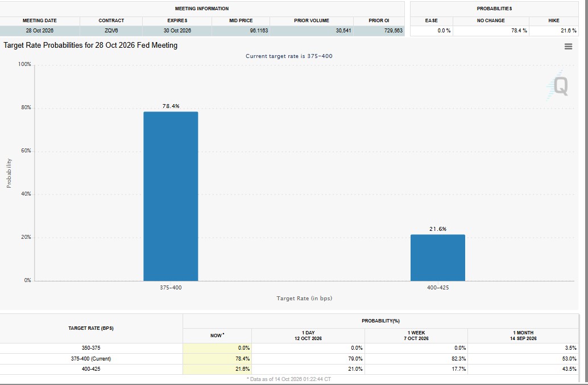Click the 400-425 probability bar
This screenshot has height=385, width=588.
438,258
